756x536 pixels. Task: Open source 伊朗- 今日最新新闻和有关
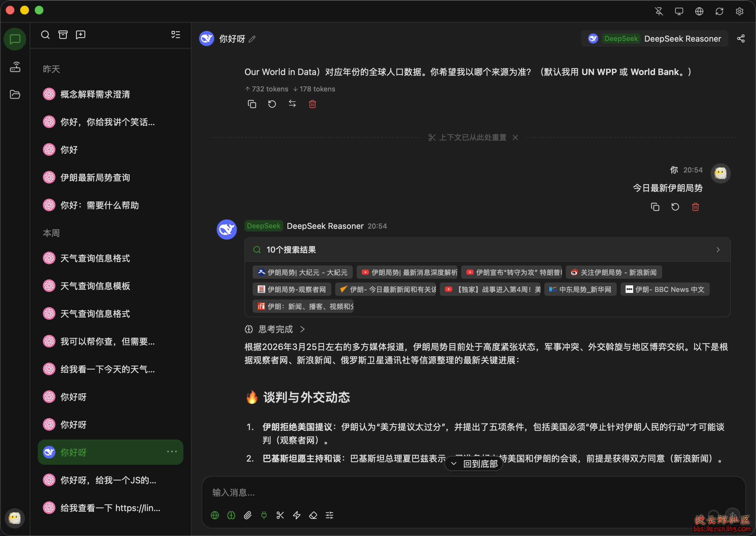[386, 289]
